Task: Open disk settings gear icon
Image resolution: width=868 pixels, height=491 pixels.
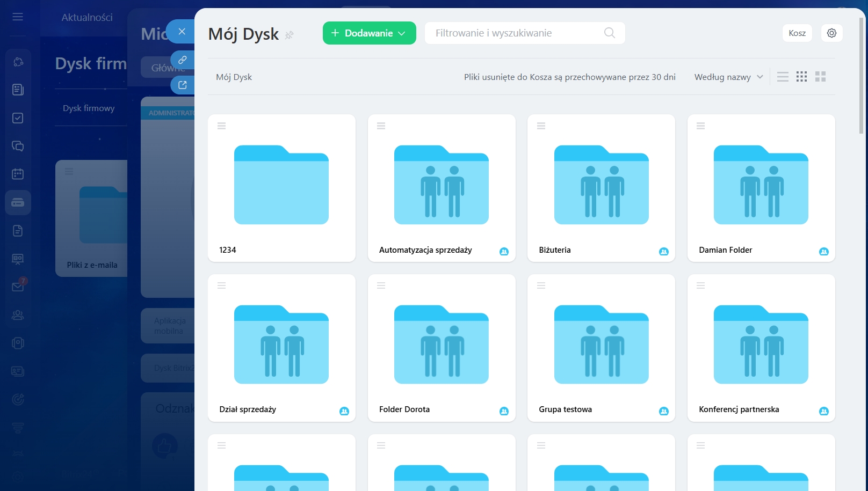Action: point(831,33)
